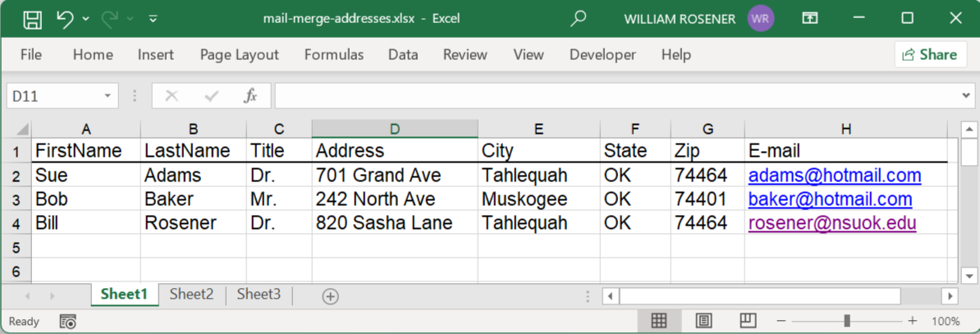Click the WR user account avatar
980x334 pixels.
pyautogui.click(x=761, y=18)
